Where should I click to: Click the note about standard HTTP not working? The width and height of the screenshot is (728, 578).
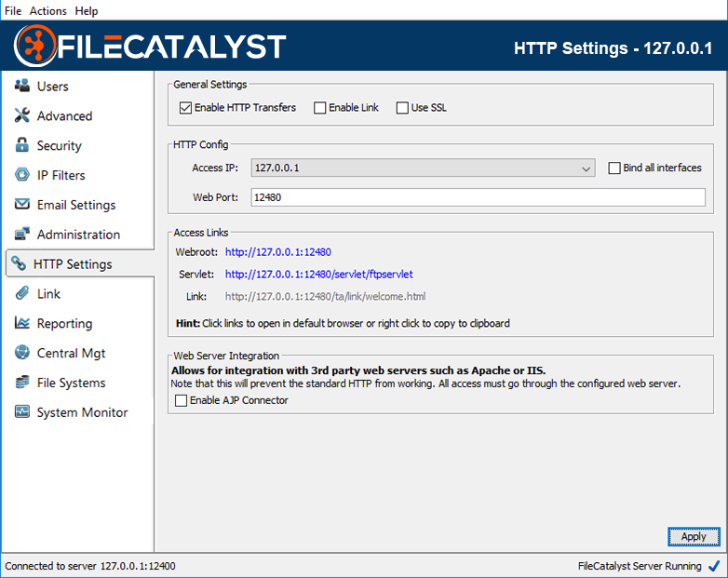(x=425, y=383)
